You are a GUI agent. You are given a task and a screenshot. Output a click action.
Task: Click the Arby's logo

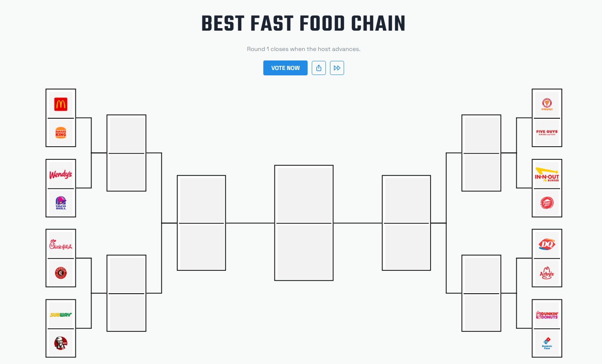547,272
